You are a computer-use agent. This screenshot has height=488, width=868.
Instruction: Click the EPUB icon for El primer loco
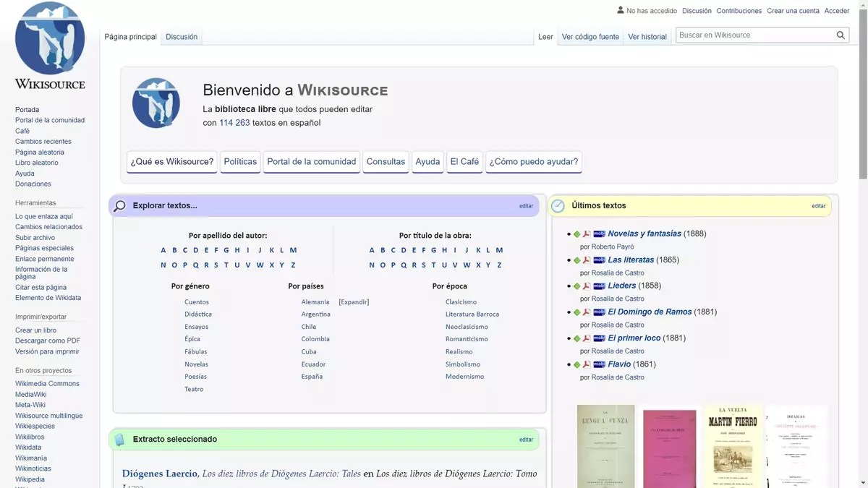[x=577, y=338]
